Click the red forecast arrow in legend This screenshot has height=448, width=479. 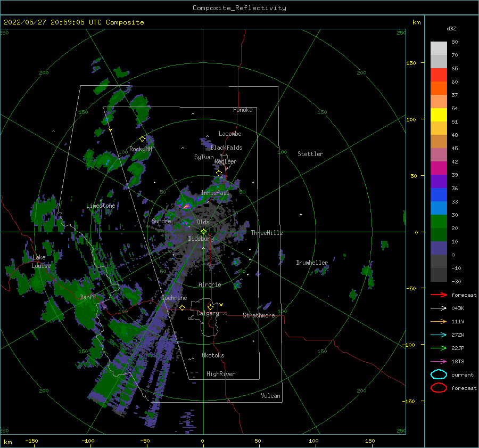click(439, 295)
